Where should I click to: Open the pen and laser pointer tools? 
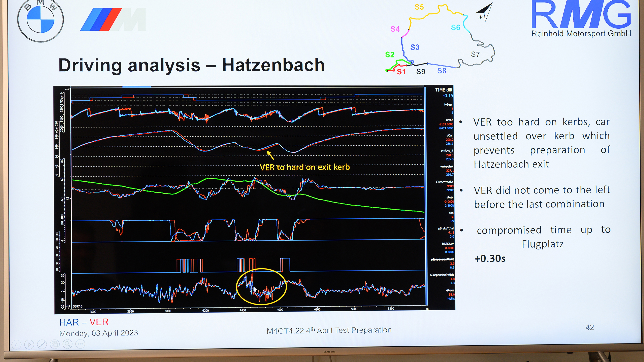(42, 345)
